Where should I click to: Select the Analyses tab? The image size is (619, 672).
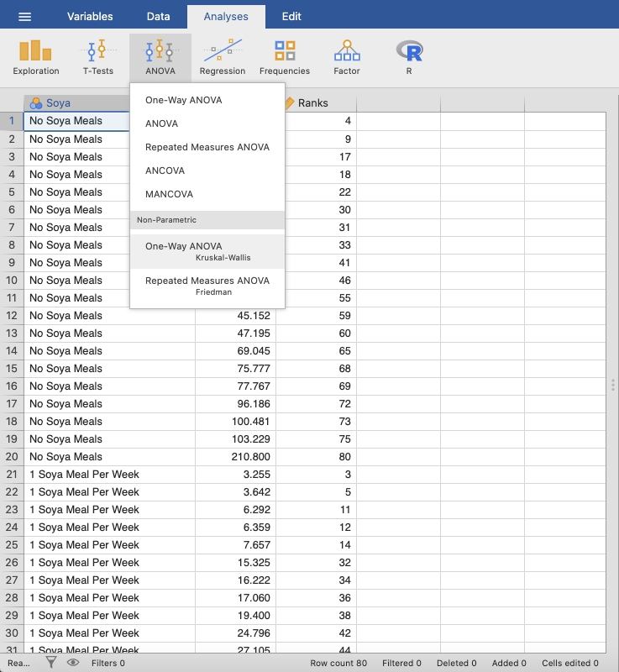tap(226, 16)
